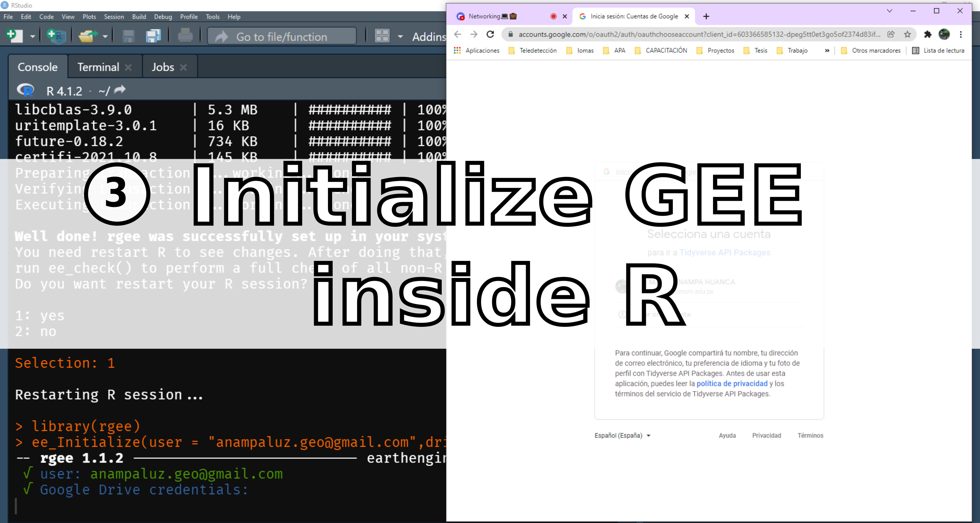Open the Debug menu
This screenshot has height=523, width=980.
pyautogui.click(x=163, y=17)
